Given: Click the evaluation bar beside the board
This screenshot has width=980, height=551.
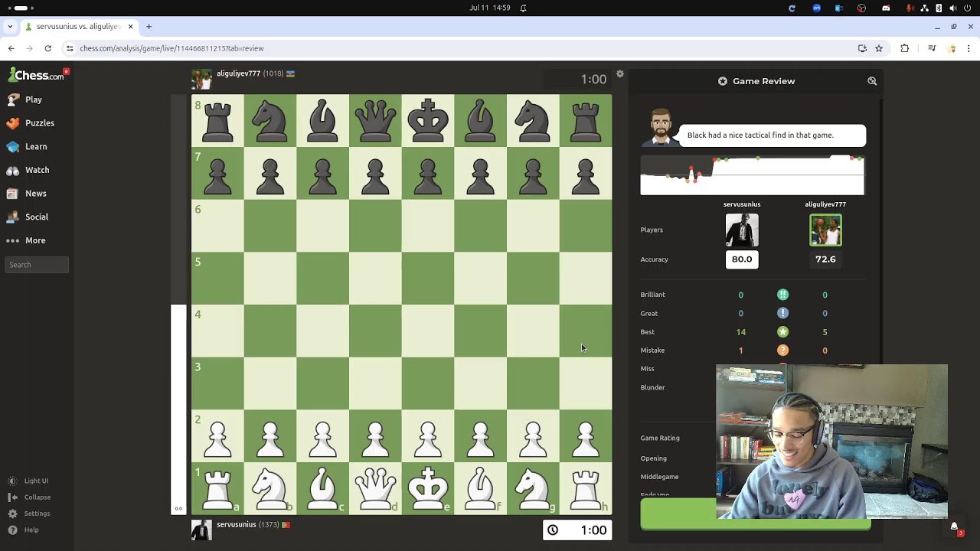Looking at the screenshot, I should click(178, 305).
